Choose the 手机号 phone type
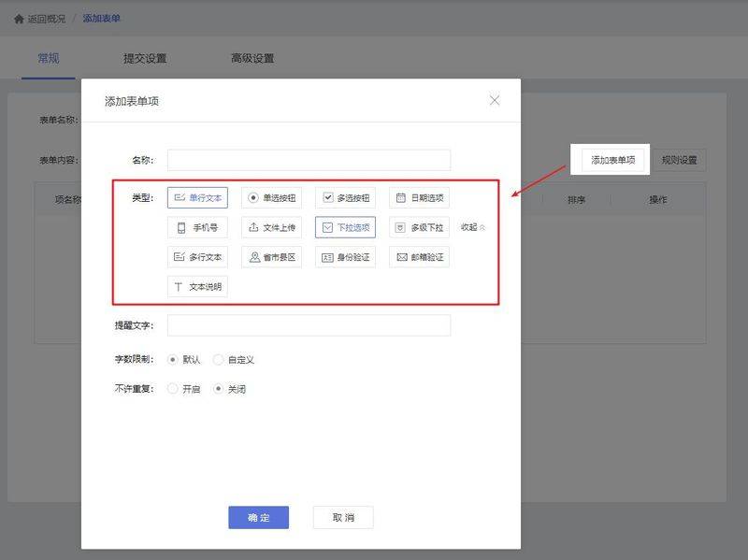This screenshot has height=560, width=748. tap(197, 227)
